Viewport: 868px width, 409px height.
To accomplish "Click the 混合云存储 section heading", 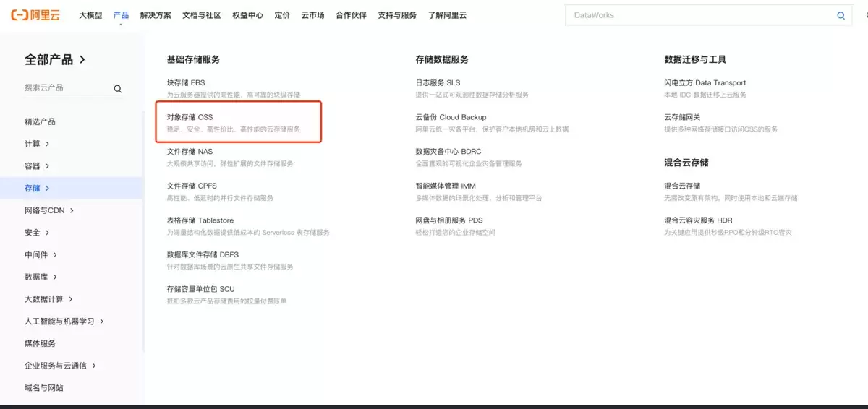I will click(686, 163).
